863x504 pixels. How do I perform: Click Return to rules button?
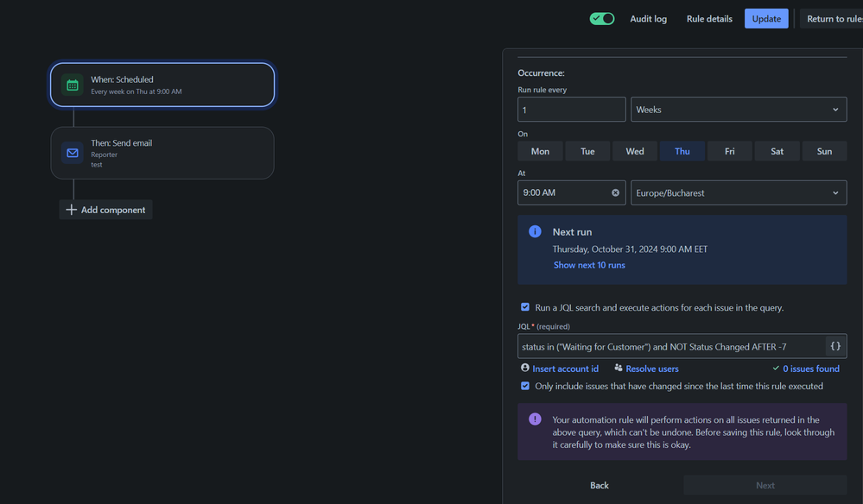click(831, 19)
